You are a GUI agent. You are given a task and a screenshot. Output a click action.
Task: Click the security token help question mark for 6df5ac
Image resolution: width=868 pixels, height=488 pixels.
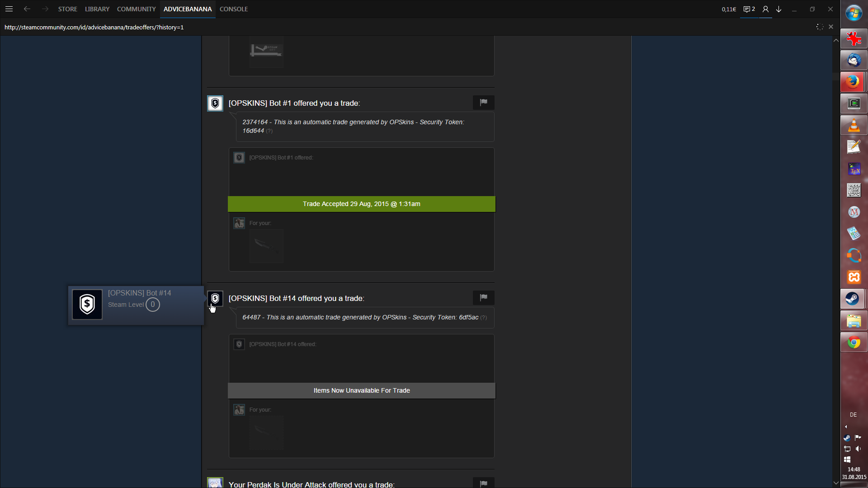point(484,318)
